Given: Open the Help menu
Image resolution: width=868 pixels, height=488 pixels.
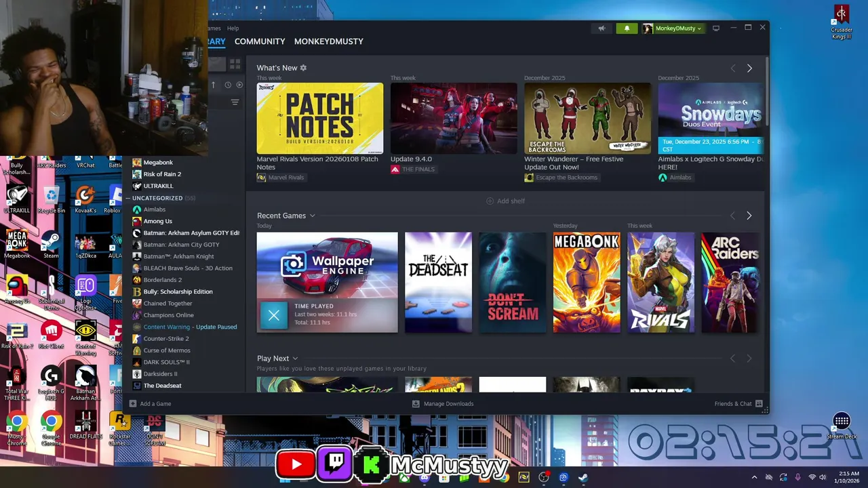Looking at the screenshot, I should pyautogui.click(x=233, y=28).
